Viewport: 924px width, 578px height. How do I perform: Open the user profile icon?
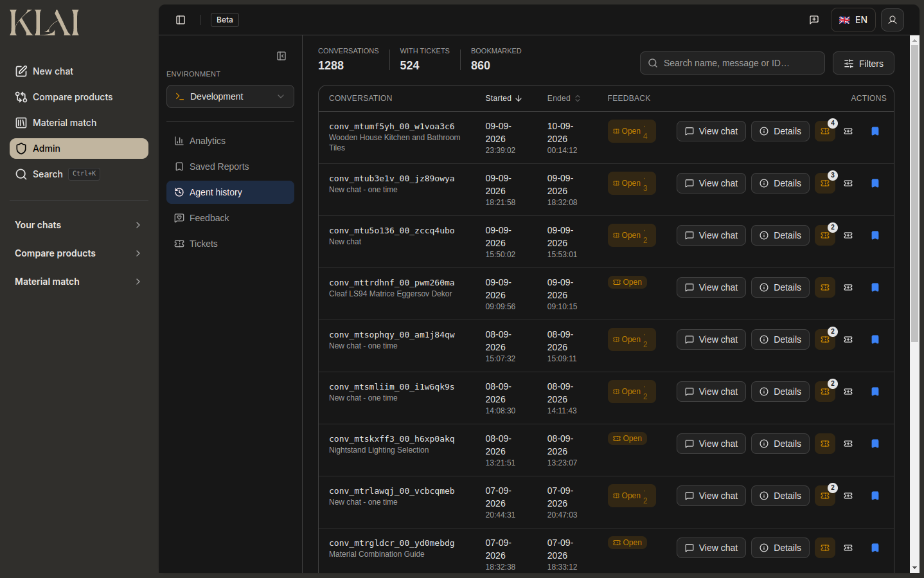click(x=893, y=20)
